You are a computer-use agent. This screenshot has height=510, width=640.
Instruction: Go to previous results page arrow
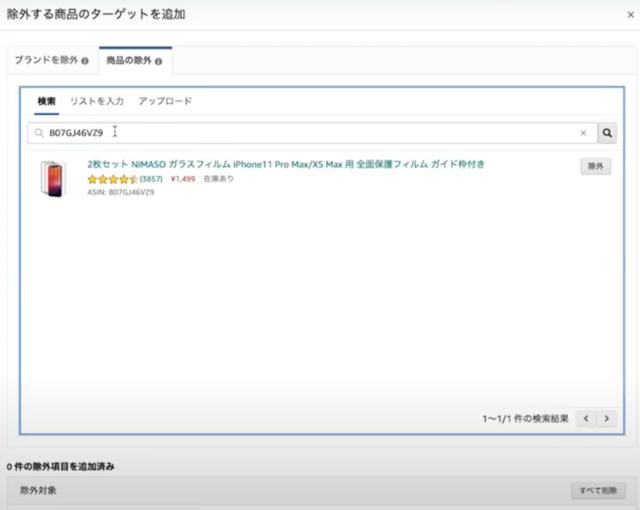point(586,419)
